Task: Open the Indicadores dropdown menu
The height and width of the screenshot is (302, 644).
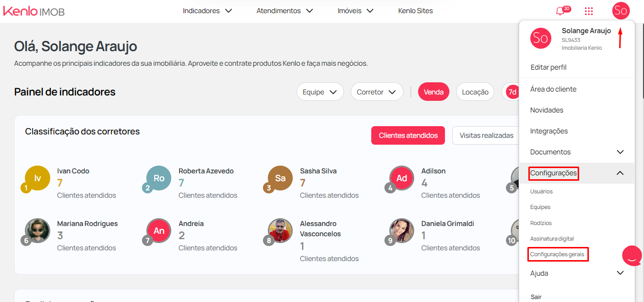Action: coord(207,11)
